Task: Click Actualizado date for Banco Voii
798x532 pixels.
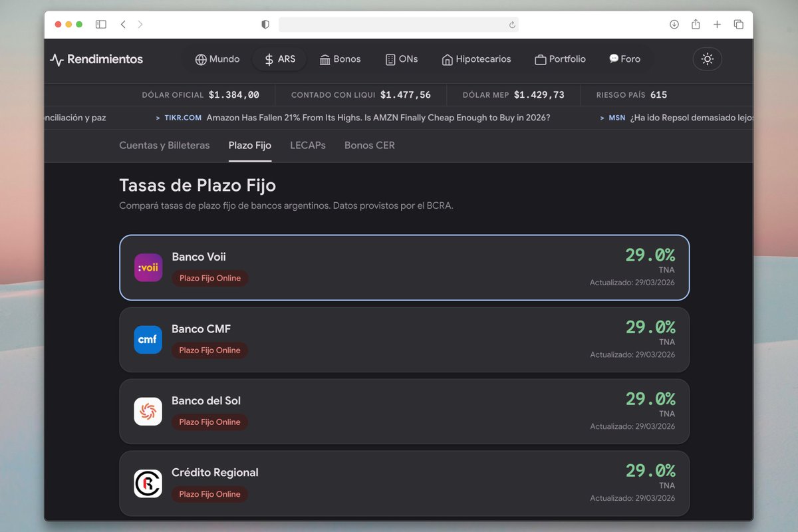Action: tap(632, 283)
